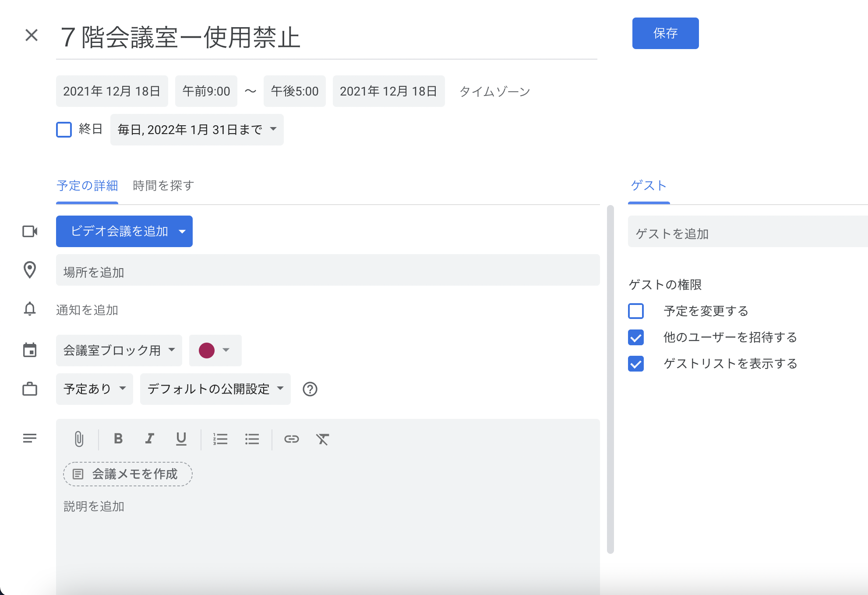Toggle bold formatting in description toolbar
This screenshot has width=868, height=595.
pyautogui.click(x=118, y=439)
